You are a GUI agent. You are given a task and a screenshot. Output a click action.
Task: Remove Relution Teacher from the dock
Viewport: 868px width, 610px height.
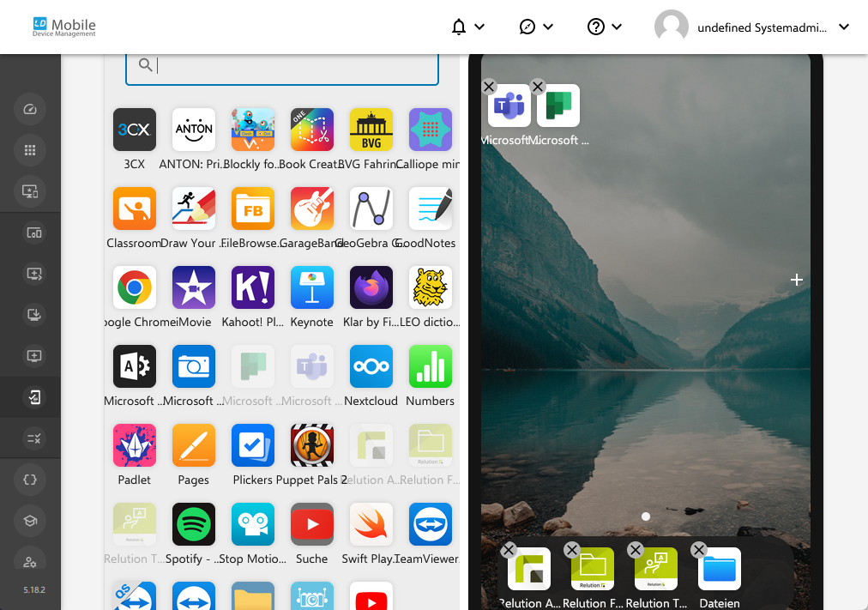(636, 550)
